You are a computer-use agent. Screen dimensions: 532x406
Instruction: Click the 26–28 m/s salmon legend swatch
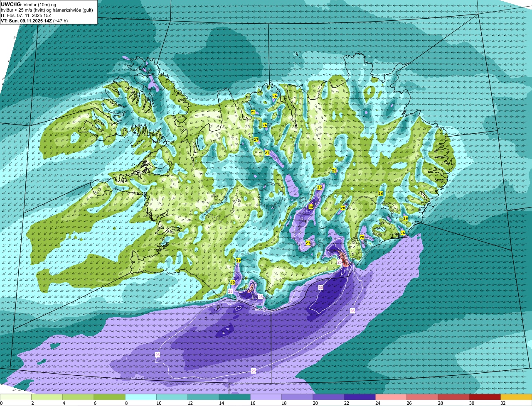click(422, 397)
